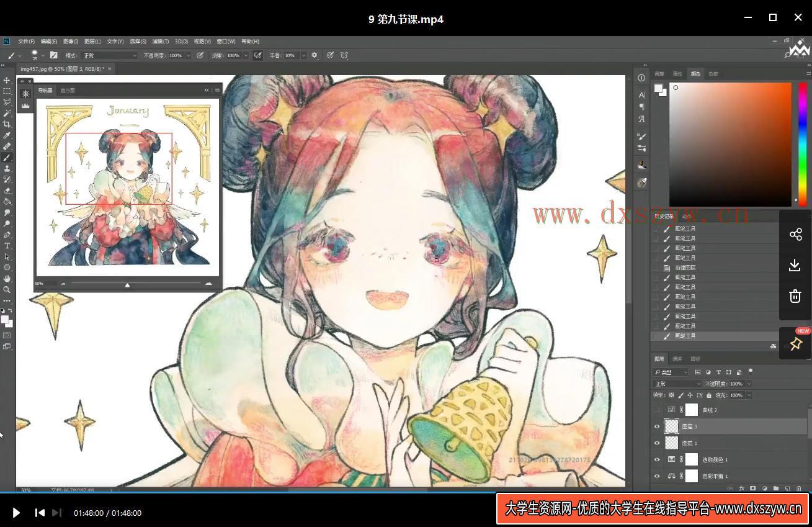The width and height of the screenshot is (812, 527).
Task: Open the brush mode 正常 dropdown
Action: (x=110, y=55)
